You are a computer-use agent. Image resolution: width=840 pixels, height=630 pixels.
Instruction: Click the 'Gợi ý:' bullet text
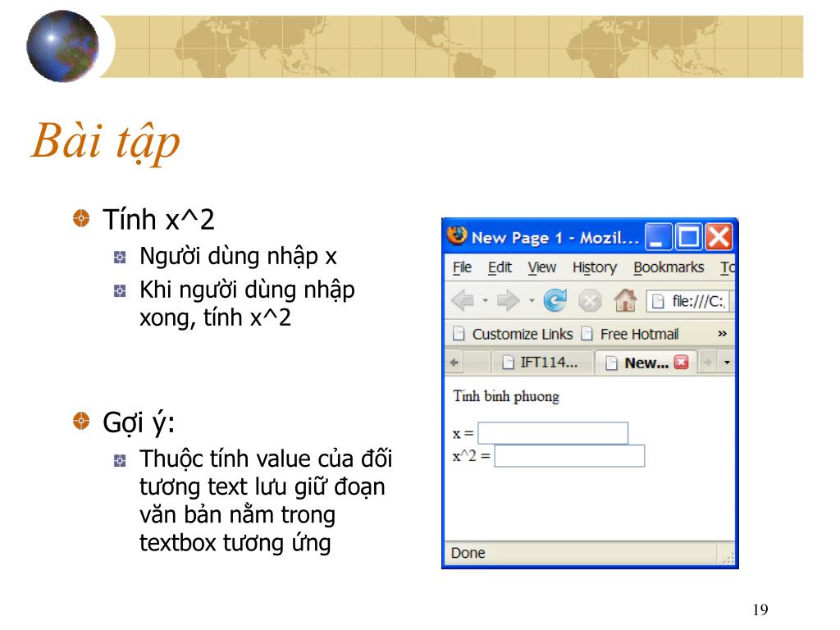click(x=139, y=422)
